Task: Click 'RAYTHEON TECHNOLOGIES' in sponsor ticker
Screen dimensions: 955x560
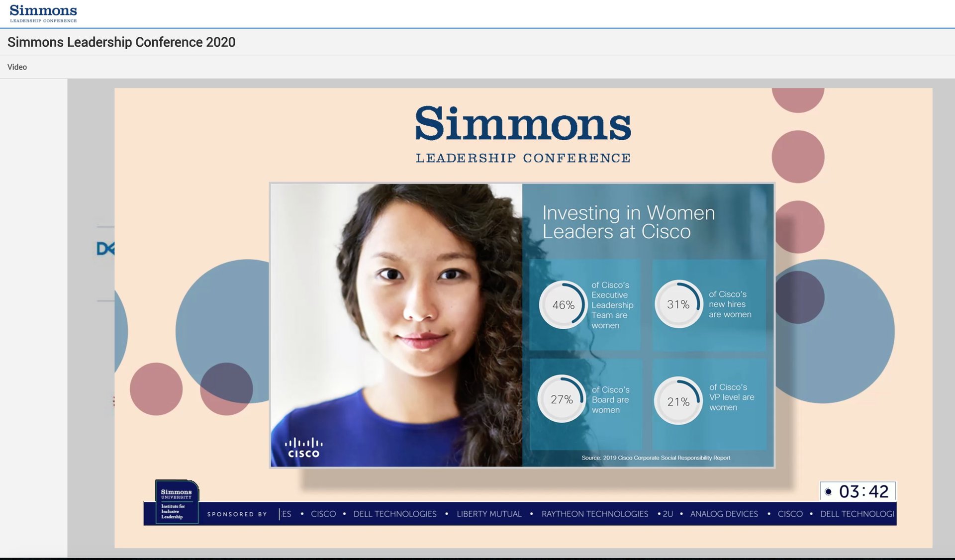Action: [x=594, y=514]
